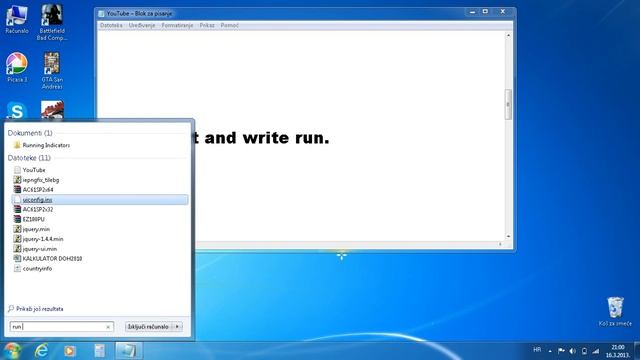Maximize the Notepad window
The width and height of the screenshot is (640, 360).
click(x=485, y=12)
